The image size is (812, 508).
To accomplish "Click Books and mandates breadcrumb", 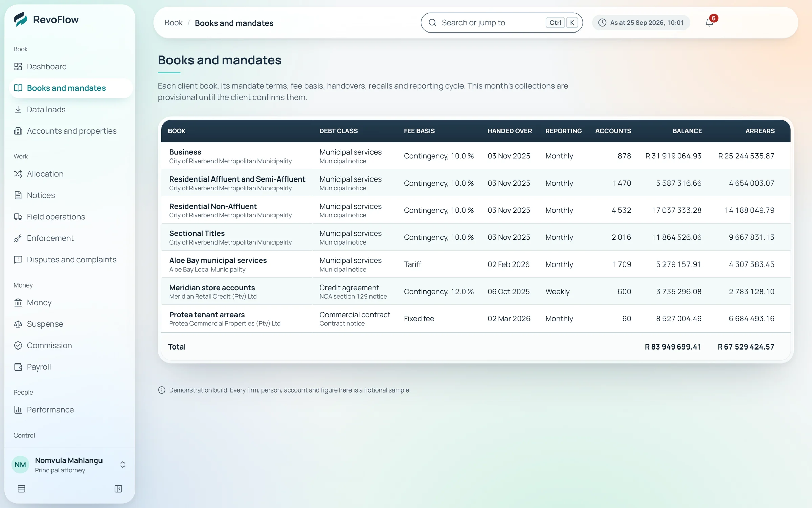I will [x=234, y=23].
